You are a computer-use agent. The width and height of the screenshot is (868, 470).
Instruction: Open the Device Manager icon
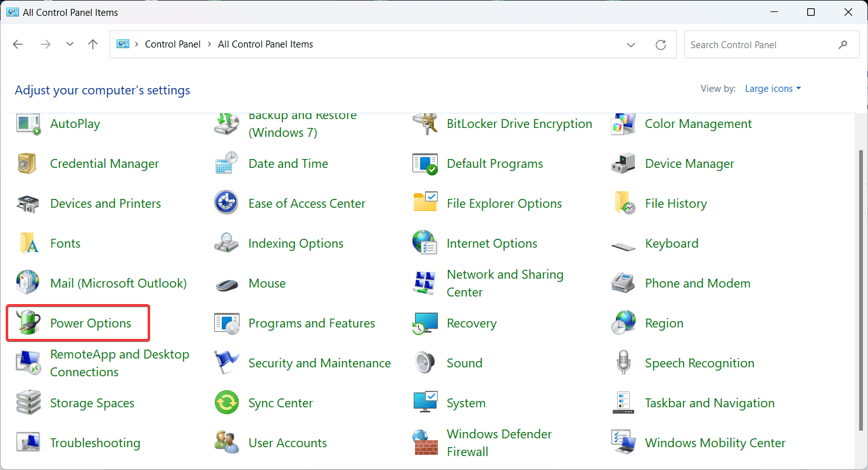pos(623,163)
